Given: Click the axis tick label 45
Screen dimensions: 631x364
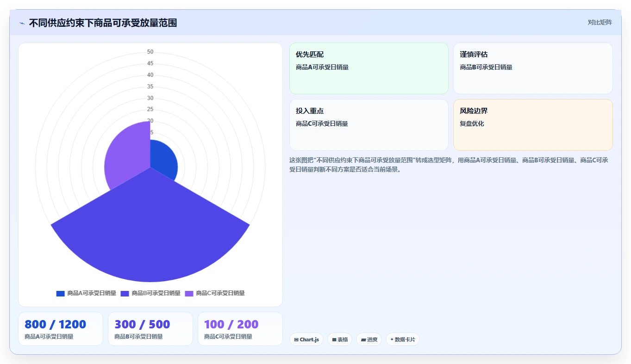Looking at the screenshot, I should tap(150, 63).
